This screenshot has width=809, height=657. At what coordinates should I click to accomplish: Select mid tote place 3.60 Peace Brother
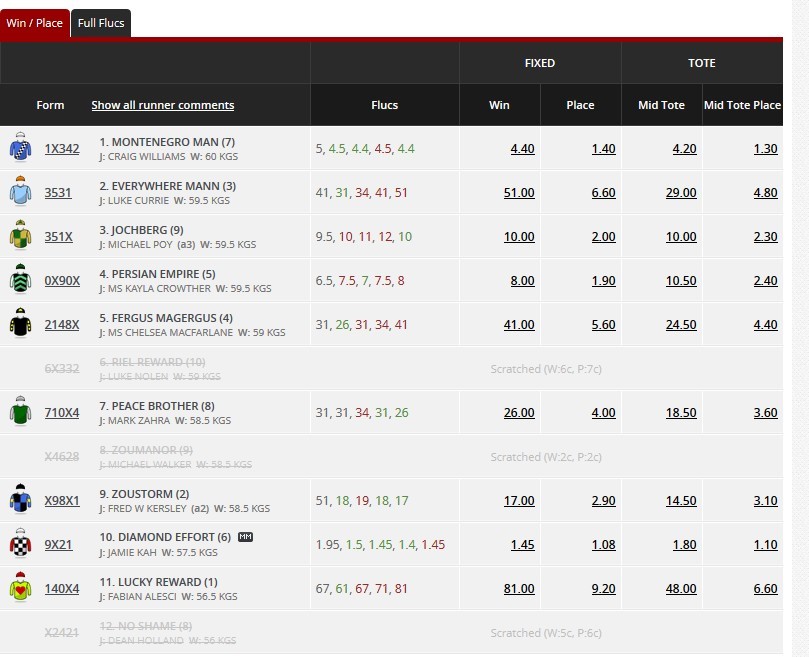point(765,412)
